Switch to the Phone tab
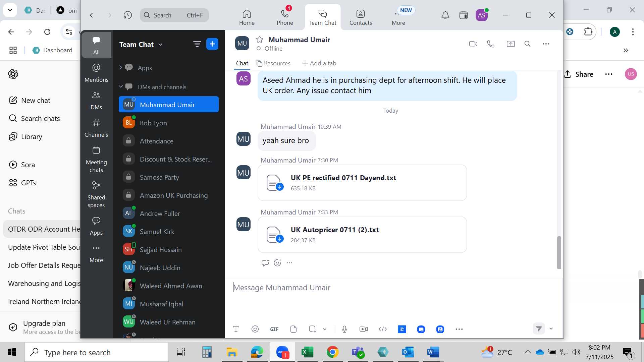The width and height of the screenshot is (644, 362). 285,17
